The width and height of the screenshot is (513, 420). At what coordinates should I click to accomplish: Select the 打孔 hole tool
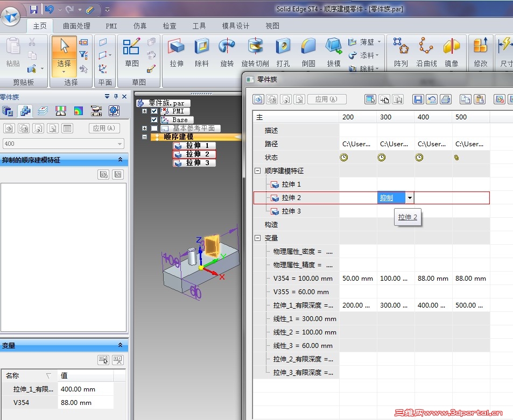[x=283, y=53]
